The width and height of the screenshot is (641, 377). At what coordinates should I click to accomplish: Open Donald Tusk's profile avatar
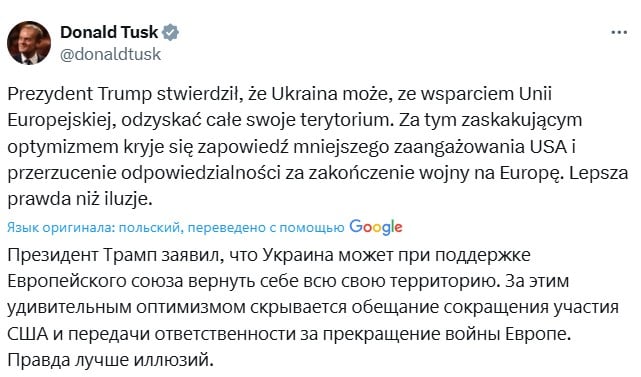[29, 43]
